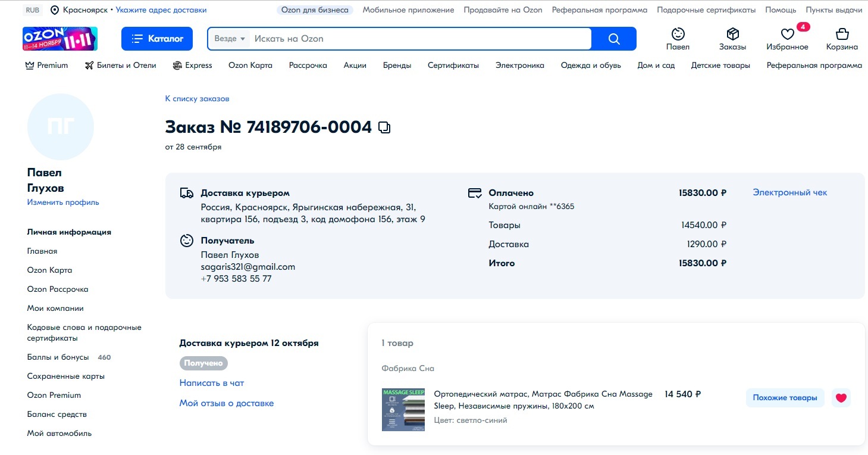Click email sagaris321@gmail.com
This screenshot has width=868, height=455.
click(x=248, y=267)
